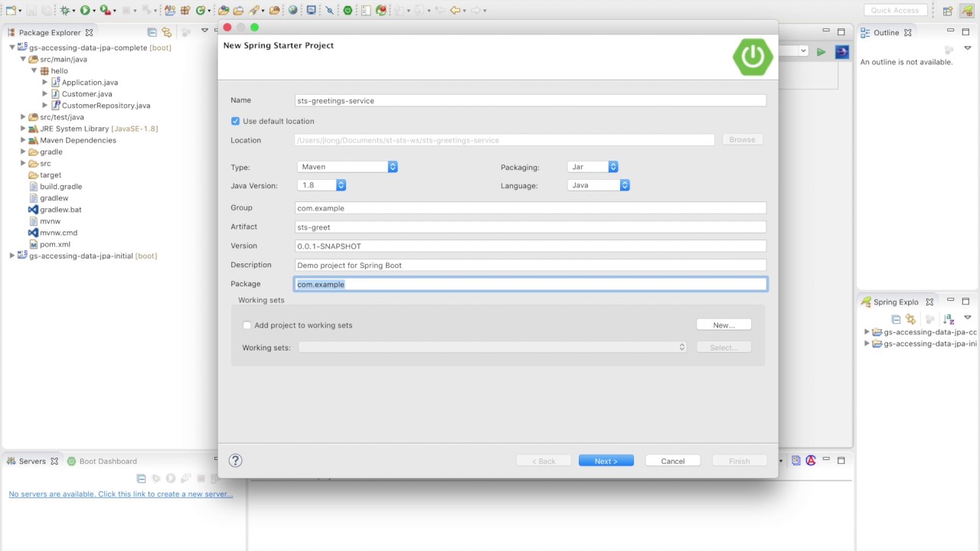This screenshot has height=551, width=980.
Task: Select the Outline tab
Action: (886, 32)
